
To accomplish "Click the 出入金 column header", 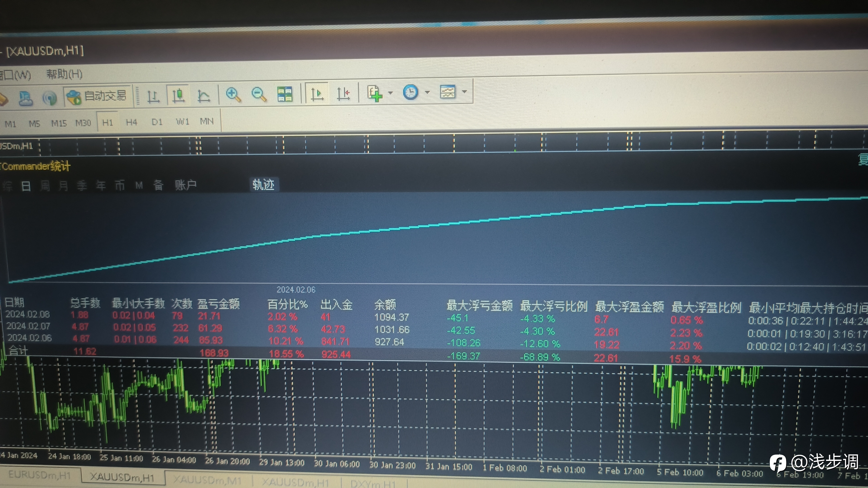I will point(336,305).
